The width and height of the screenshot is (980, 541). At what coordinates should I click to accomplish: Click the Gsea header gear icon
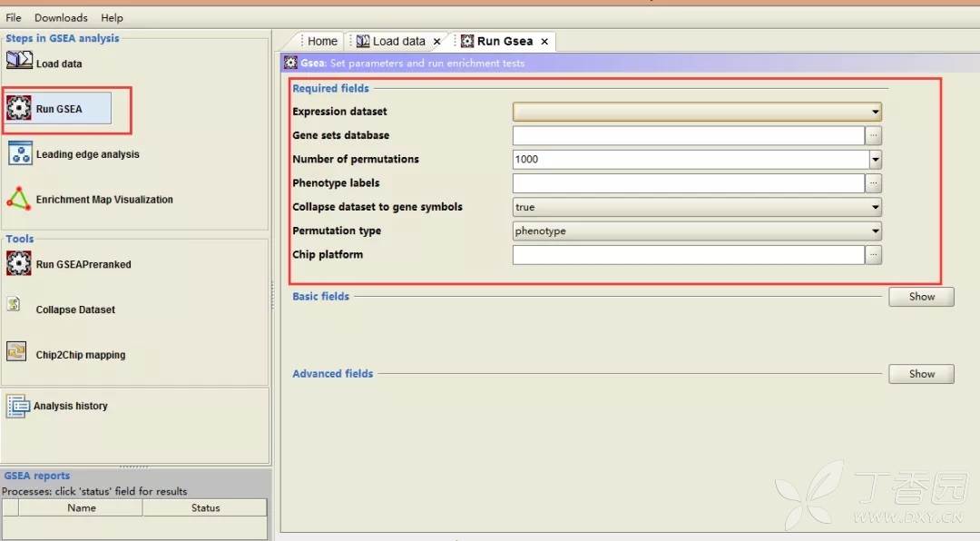(290, 63)
